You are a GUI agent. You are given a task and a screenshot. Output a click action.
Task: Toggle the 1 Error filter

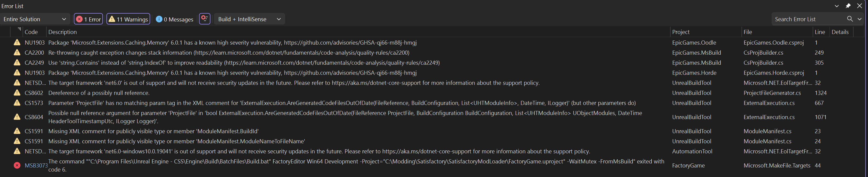(88, 19)
